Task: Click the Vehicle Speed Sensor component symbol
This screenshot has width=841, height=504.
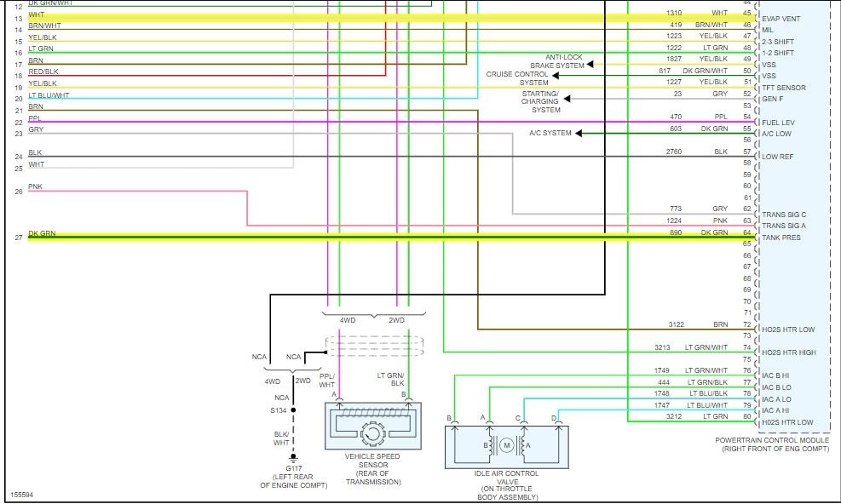Action: [372, 427]
